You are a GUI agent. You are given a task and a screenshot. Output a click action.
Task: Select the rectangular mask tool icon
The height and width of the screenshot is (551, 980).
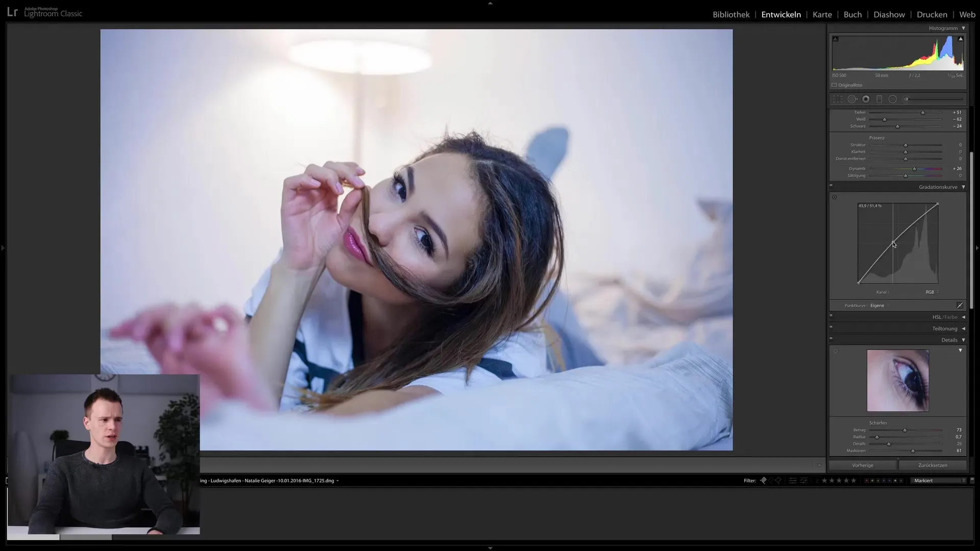click(x=880, y=99)
